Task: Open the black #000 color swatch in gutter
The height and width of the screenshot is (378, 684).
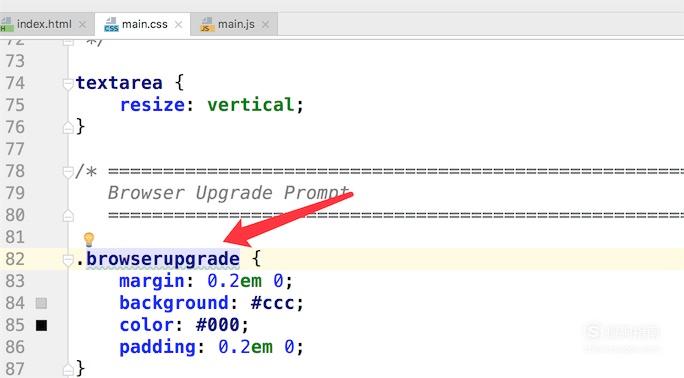Action: point(41,325)
